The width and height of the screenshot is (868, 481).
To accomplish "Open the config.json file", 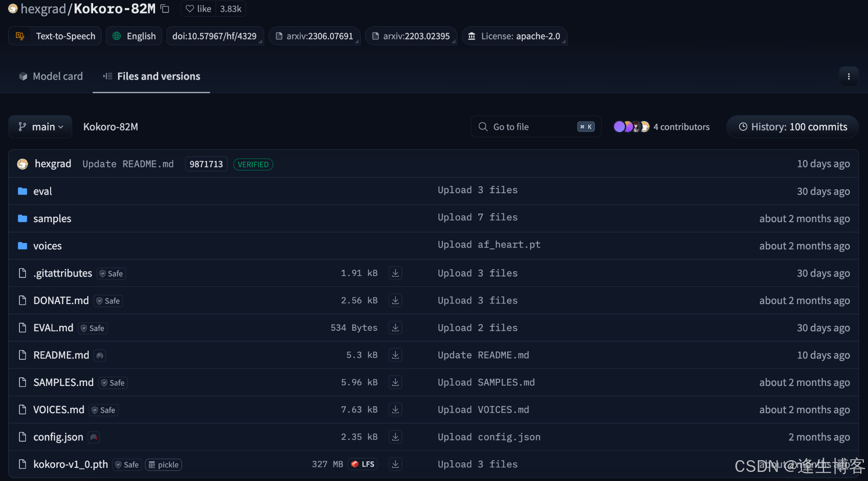I will click(x=58, y=437).
